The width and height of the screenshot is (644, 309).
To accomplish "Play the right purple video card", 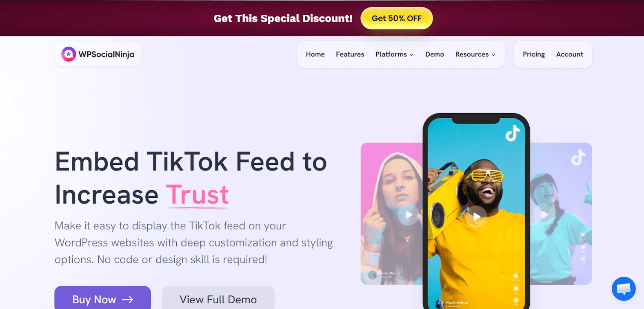I will tap(544, 214).
